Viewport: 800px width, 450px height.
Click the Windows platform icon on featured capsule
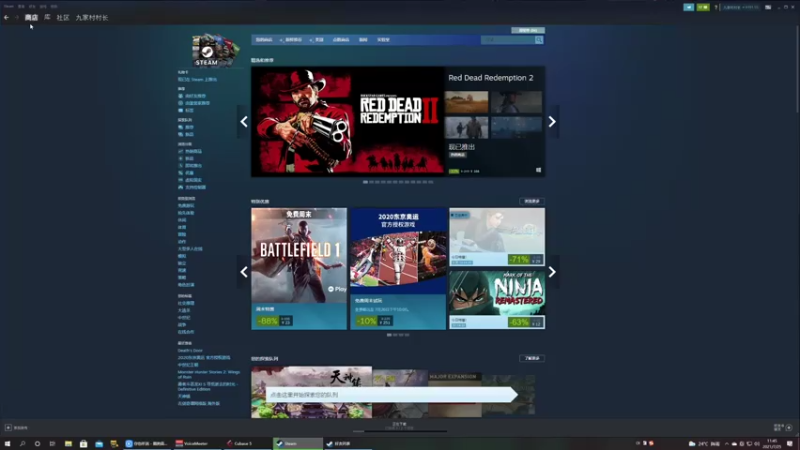coord(538,170)
